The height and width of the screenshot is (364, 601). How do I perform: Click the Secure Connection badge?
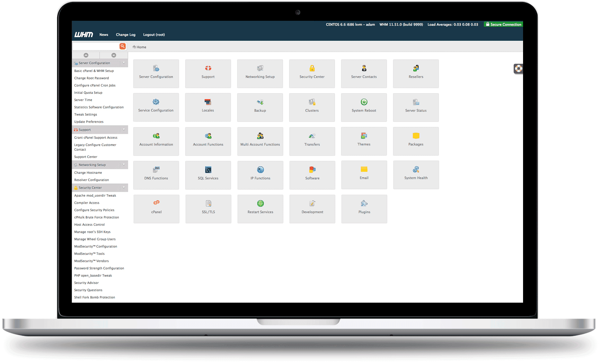tap(503, 24)
